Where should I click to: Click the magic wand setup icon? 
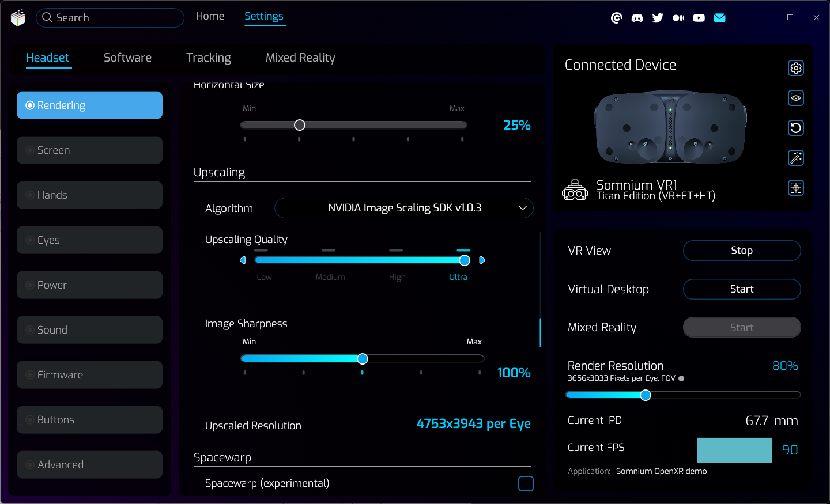tap(796, 158)
